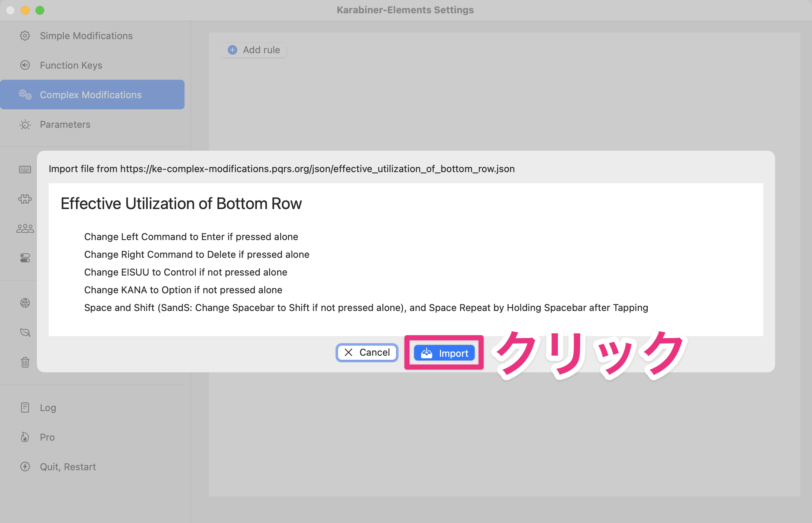Click the trash uninstall sidebar icon
Image resolution: width=812 pixels, height=523 pixels.
pyautogui.click(x=25, y=362)
